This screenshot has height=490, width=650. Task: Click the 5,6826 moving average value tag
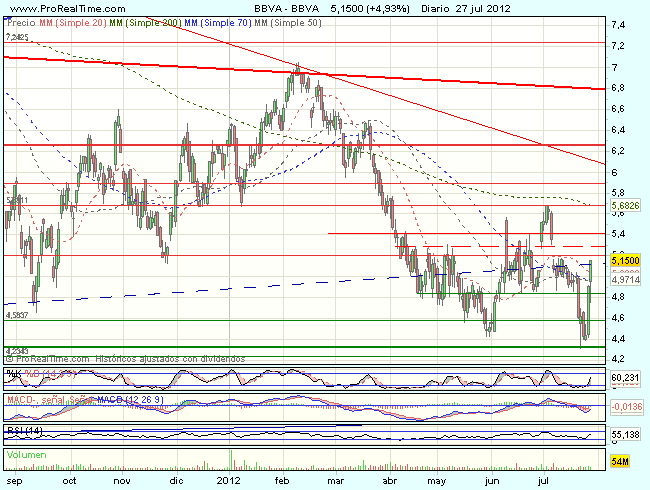coord(626,205)
